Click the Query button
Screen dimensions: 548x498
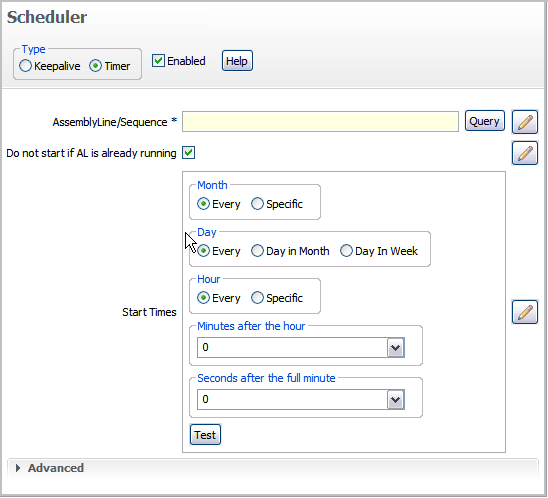click(x=484, y=121)
